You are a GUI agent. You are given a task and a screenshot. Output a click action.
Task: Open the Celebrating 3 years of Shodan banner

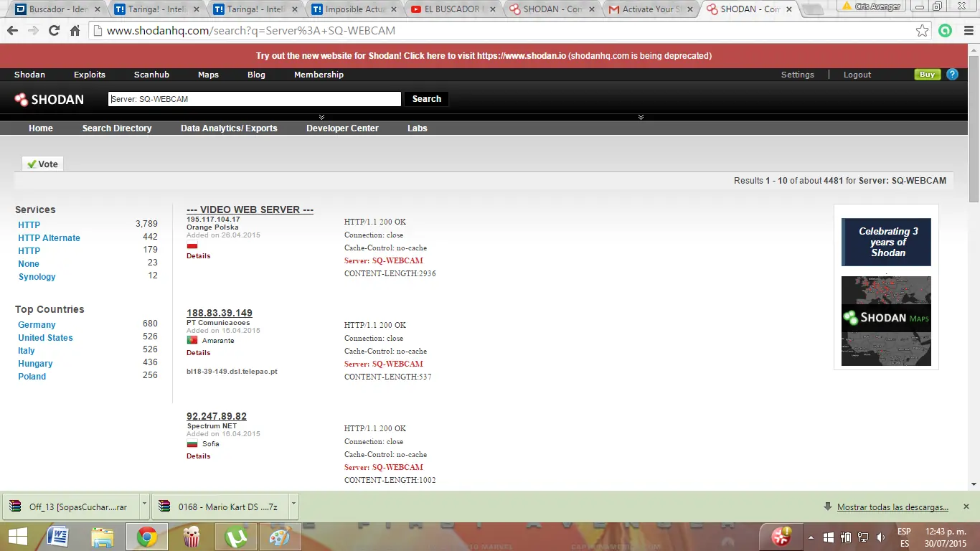886,242
